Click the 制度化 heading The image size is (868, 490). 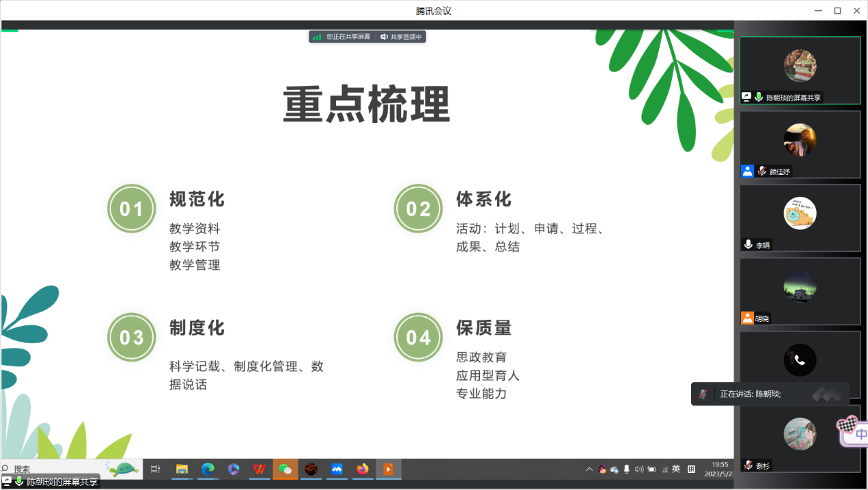pos(197,328)
